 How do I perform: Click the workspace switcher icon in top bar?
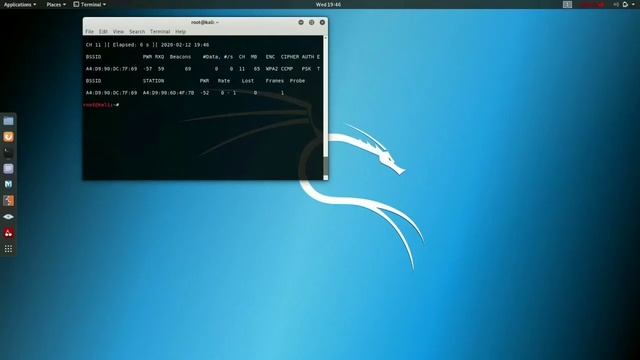tap(567, 4)
